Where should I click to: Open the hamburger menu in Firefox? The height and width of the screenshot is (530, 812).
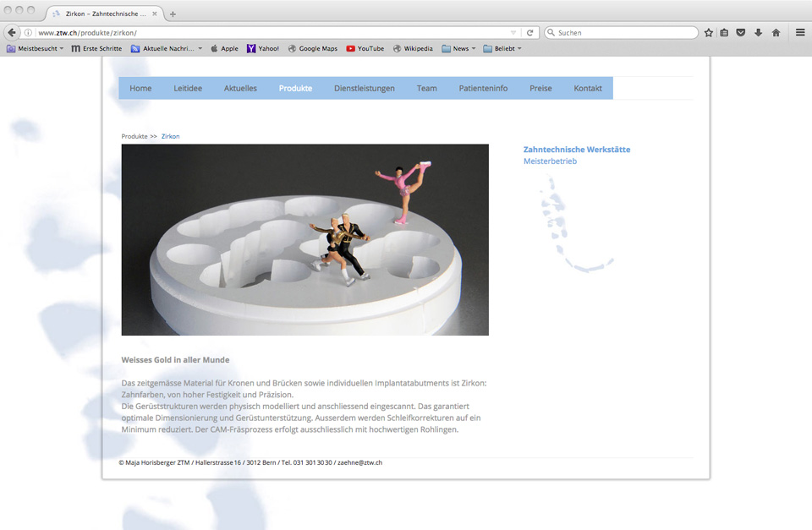coord(800,33)
